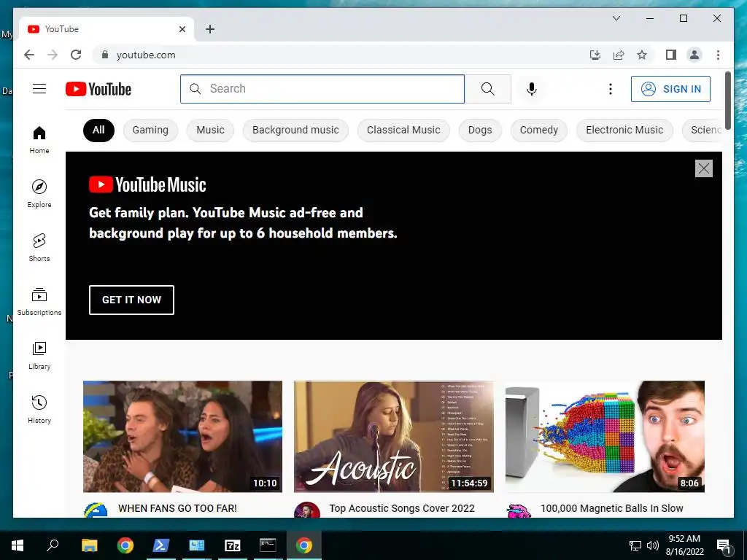
Task: Open the YouTube hamburger guide menu
Action: 39,88
